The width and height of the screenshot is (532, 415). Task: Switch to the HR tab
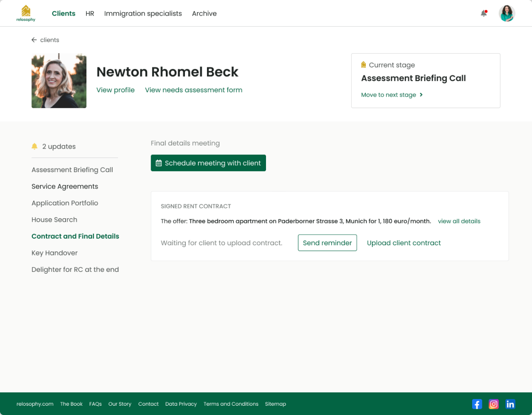click(x=90, y=13)
